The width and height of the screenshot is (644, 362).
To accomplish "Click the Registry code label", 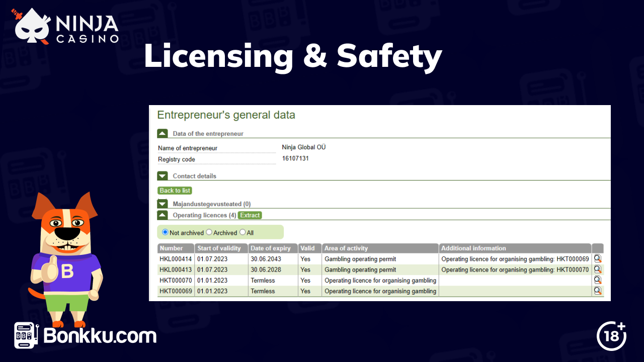I will pyautogui.click(x=177, y=159).
